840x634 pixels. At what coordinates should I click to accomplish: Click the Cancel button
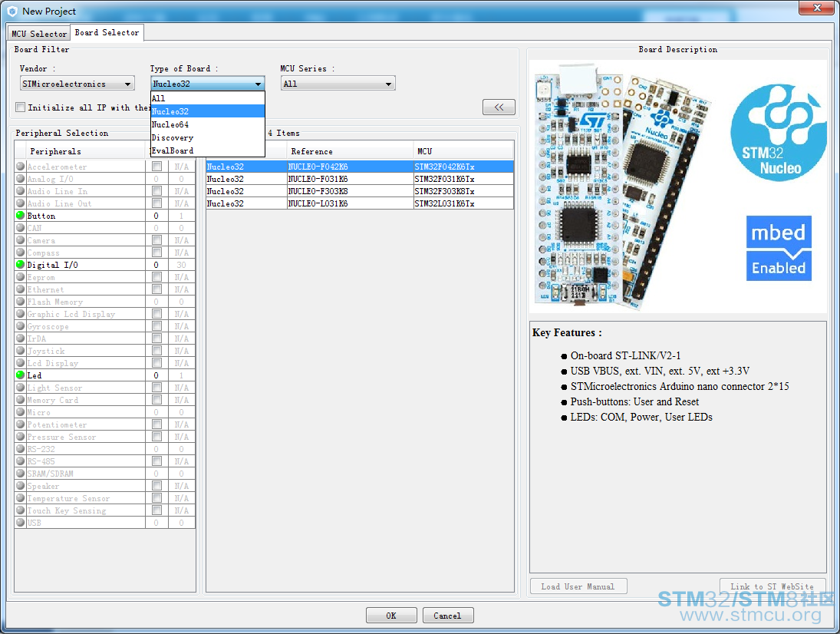[447, 616]
